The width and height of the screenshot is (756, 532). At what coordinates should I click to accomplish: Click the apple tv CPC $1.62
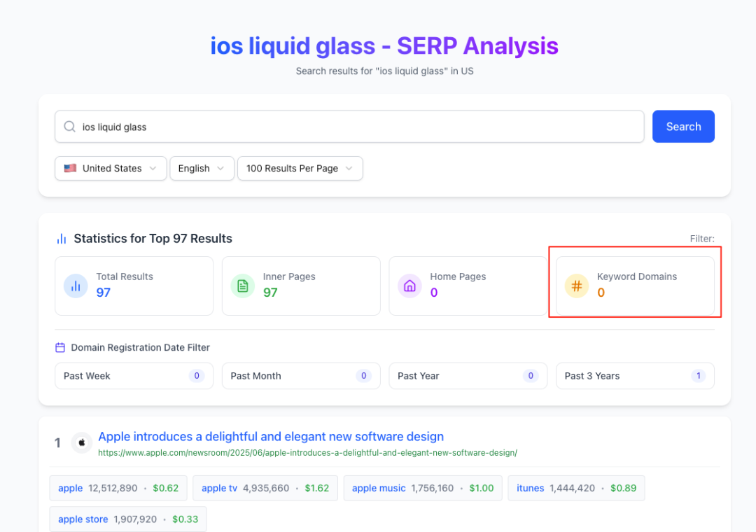click(317, 488)
